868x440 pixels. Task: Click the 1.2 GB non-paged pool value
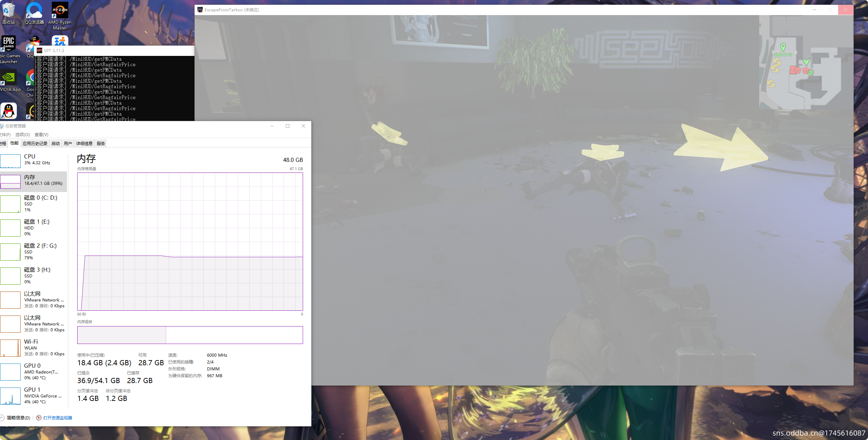[x=116, y=399]
